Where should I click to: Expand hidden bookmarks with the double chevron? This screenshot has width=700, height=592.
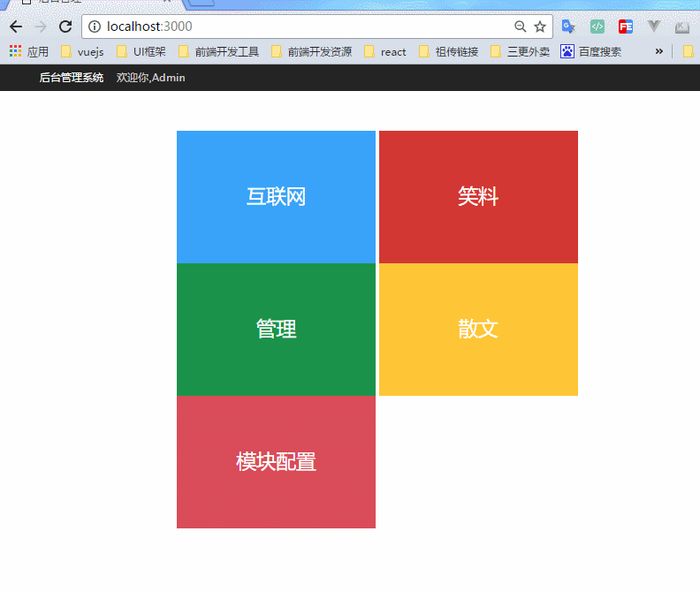pos(659,52)
